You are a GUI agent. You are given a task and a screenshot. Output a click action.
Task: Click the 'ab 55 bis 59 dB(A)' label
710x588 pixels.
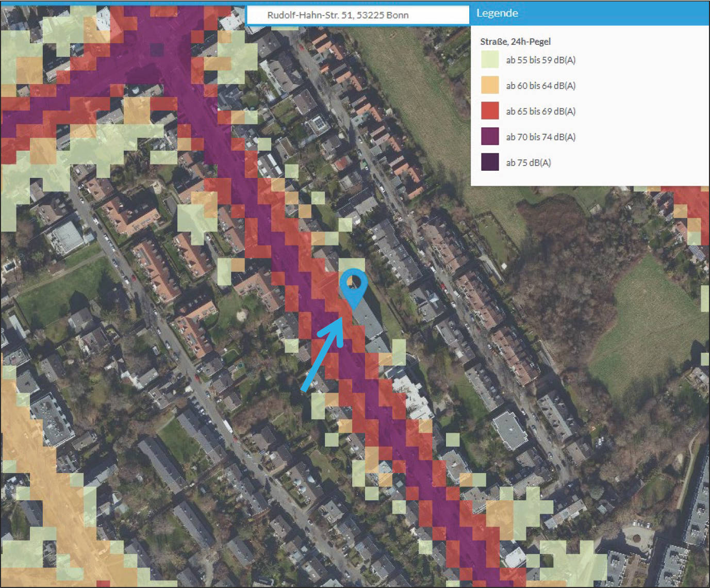click(x=541, y=60)
